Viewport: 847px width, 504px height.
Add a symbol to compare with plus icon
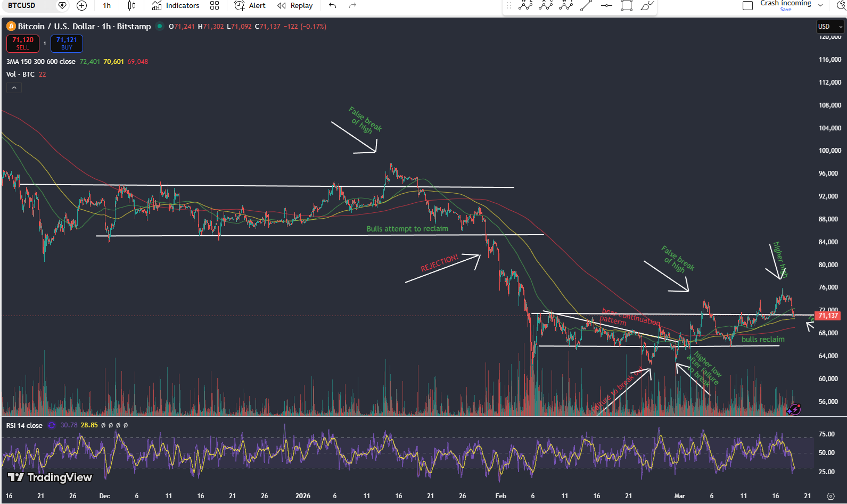pyautogui.click(x=81, y=5)
